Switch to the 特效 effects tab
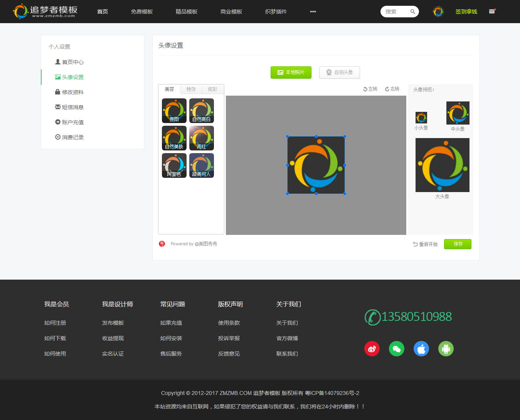520x420 pixels. click(191, 89)
